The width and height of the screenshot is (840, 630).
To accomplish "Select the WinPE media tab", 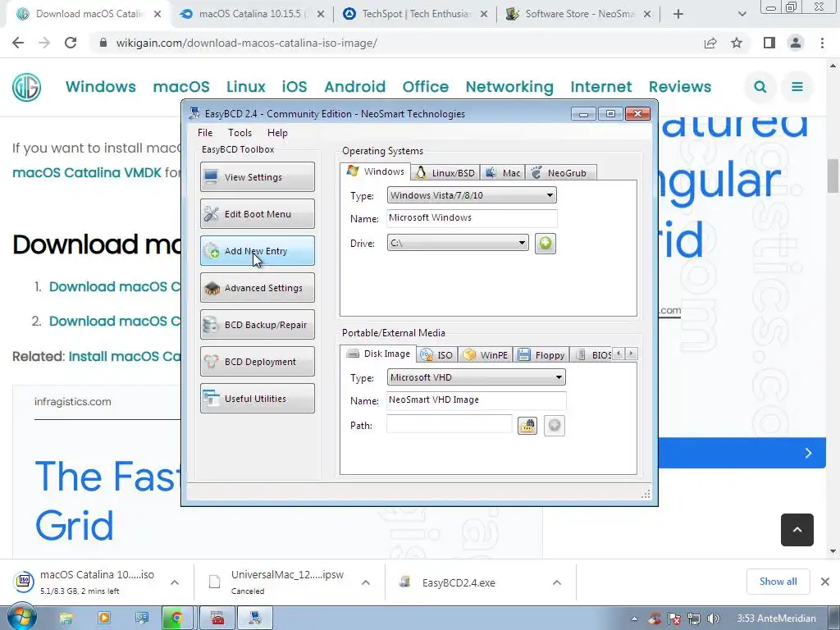I will coord(486,354).
